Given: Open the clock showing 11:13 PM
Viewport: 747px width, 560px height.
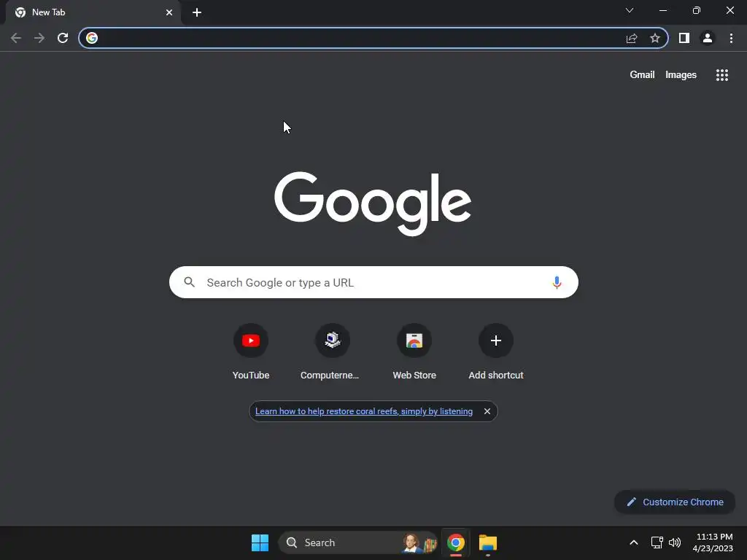Looking at the screenshot, I should (x=713, y=542).
